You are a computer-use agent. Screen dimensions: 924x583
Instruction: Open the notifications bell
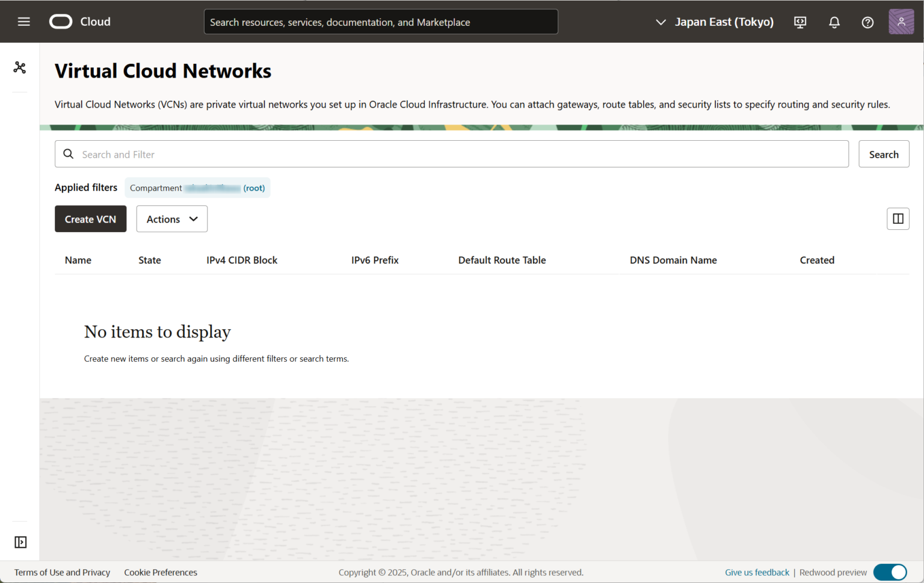coord(834,22)
